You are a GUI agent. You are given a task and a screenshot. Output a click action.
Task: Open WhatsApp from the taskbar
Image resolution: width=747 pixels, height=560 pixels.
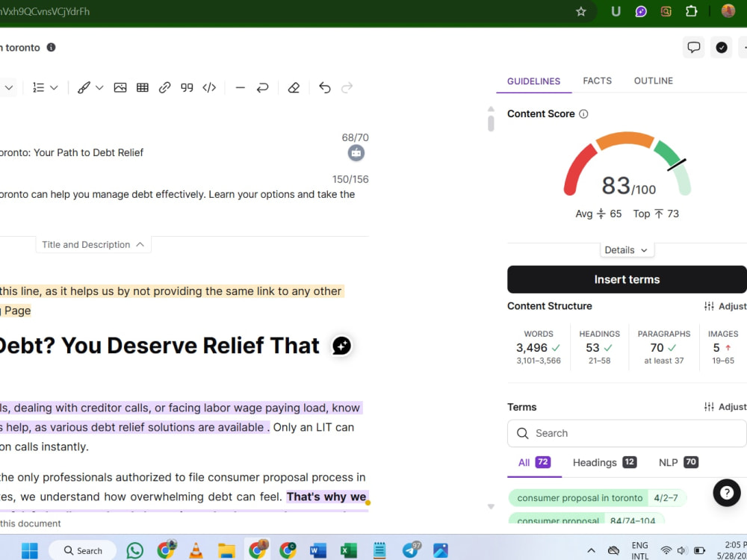point(134,550)
